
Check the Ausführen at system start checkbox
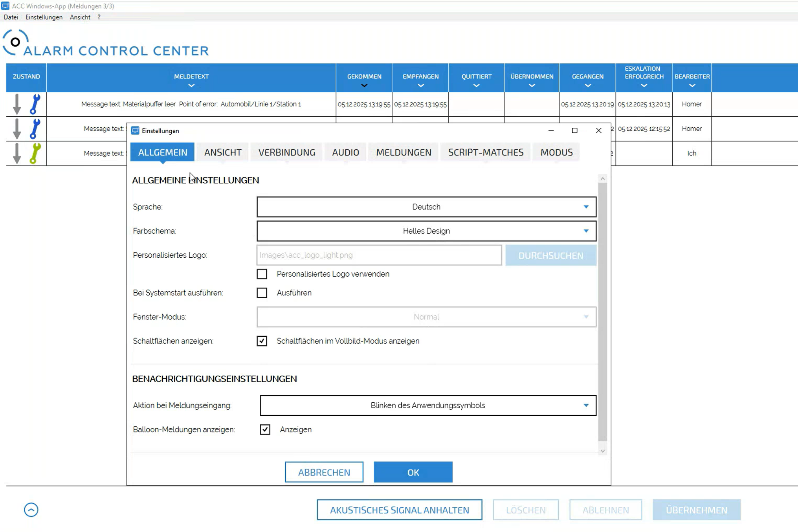click(262, 293)
